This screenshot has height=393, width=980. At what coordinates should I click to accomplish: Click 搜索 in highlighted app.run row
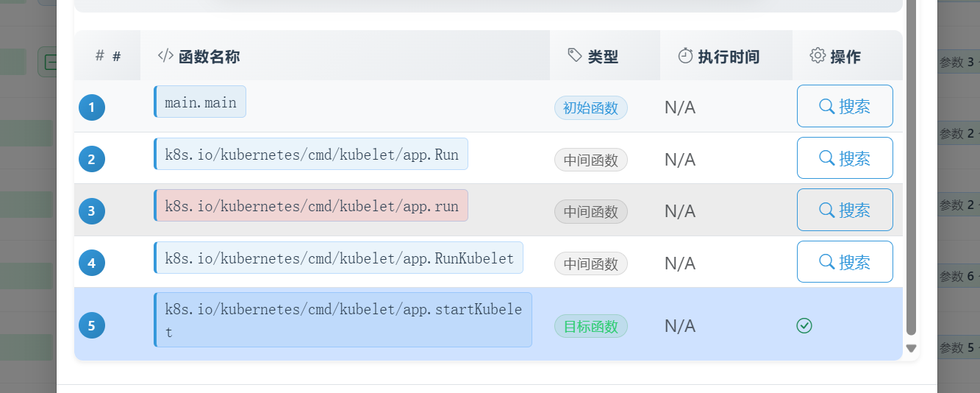[845, 210]
